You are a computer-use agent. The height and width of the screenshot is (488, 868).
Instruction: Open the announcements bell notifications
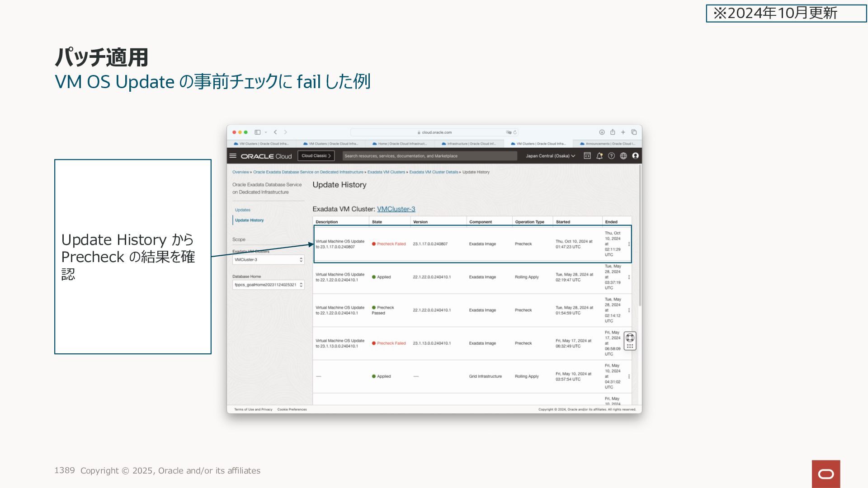coord(599,156)
